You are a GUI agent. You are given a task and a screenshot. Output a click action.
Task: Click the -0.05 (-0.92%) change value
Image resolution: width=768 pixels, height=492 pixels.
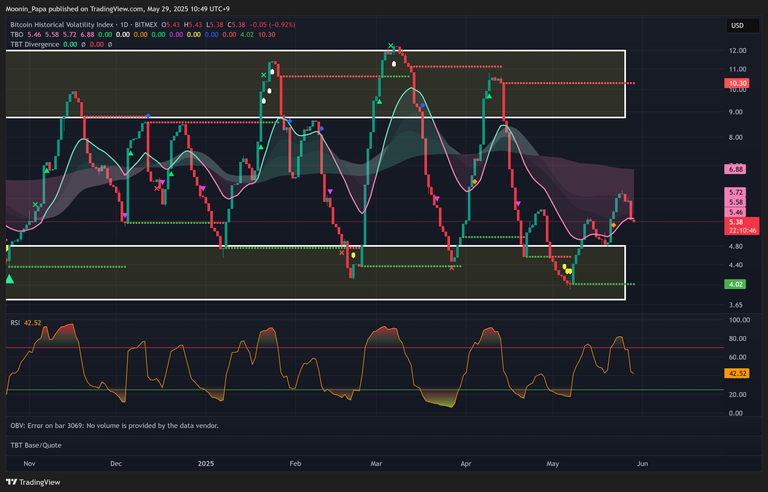point(272,25)
